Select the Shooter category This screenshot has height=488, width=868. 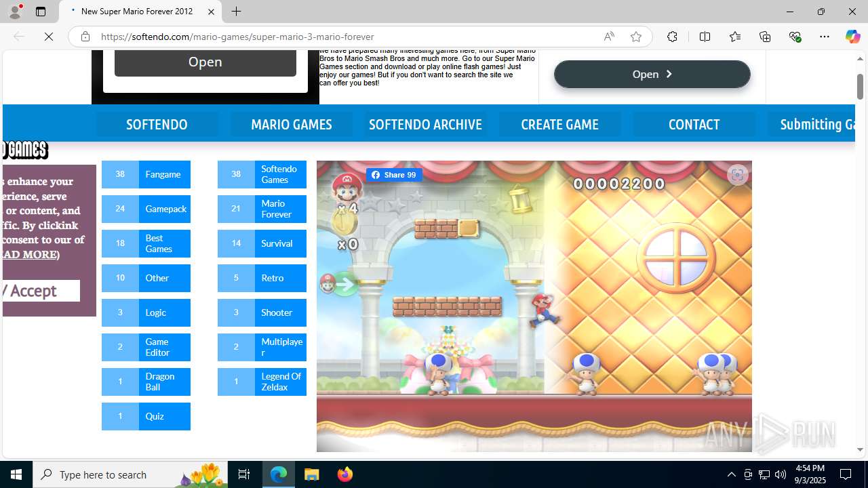coord(262,312)
